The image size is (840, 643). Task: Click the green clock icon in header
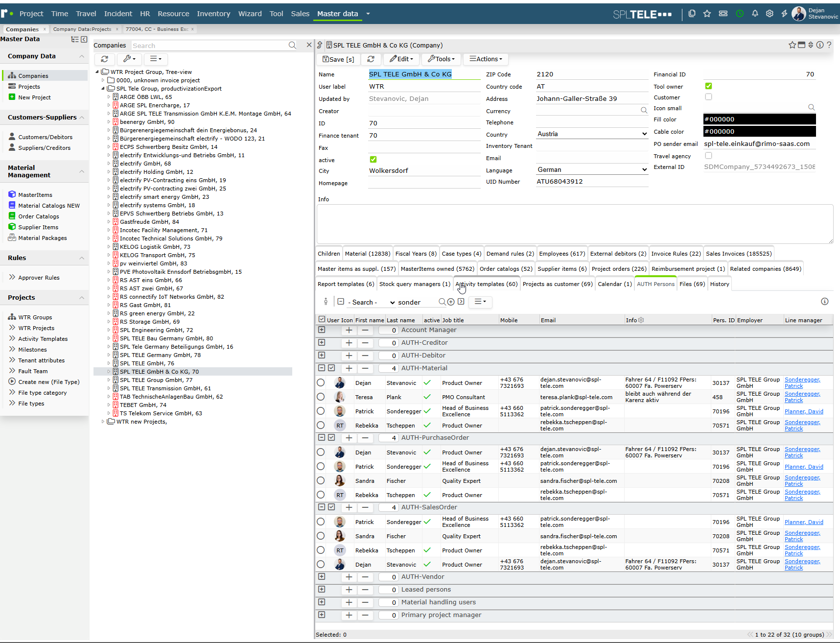click(x=740, y=14)
